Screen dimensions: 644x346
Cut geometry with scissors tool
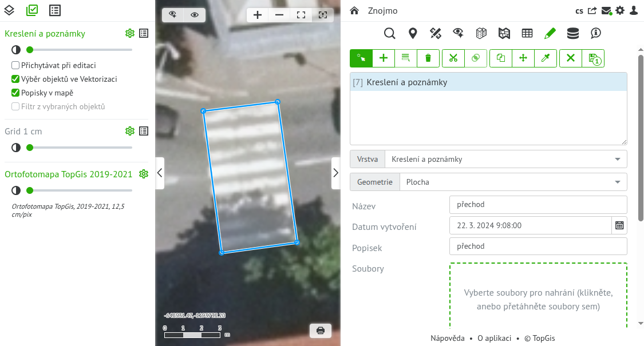[453, 58]
